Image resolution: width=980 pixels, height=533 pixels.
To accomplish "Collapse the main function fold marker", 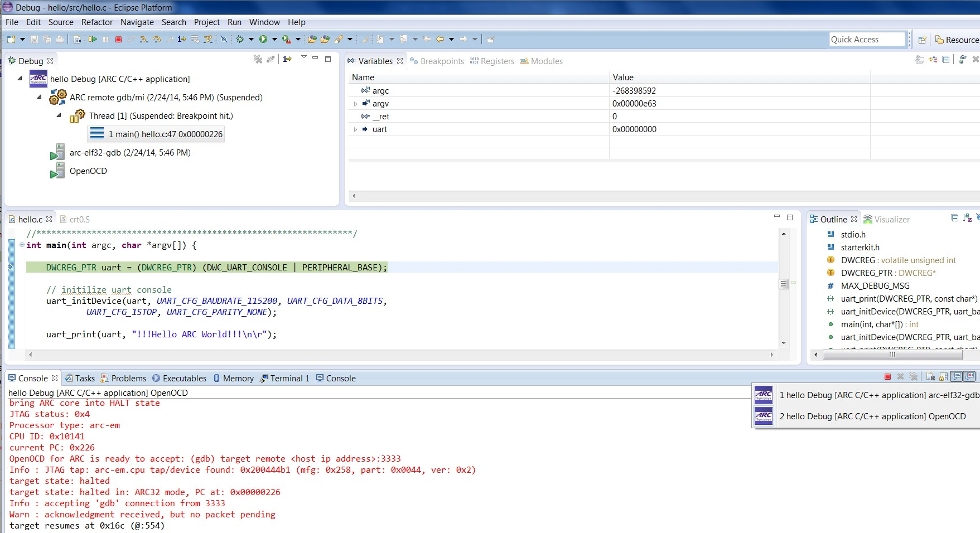I will (x=22, y=245).
